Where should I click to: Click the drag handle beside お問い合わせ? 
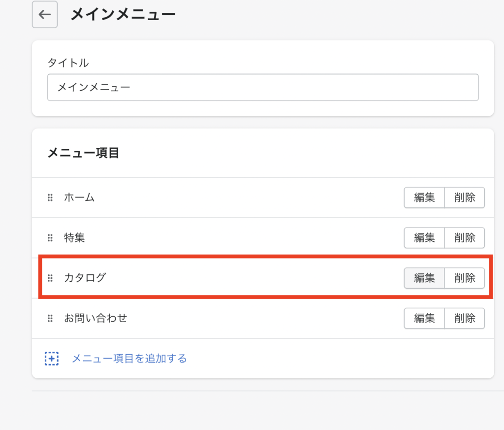50,318
